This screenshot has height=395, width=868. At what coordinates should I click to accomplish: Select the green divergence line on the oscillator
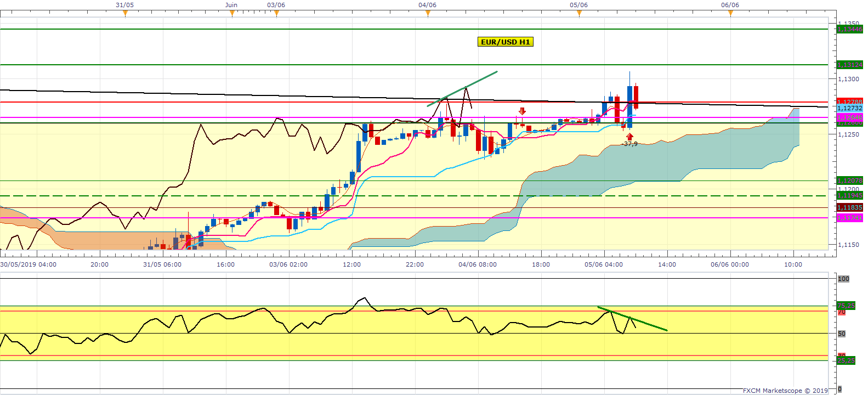[x=632, y=319]
